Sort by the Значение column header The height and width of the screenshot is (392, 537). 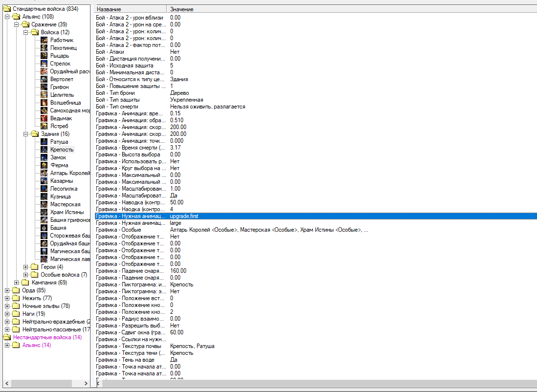[x=352, y=9]
